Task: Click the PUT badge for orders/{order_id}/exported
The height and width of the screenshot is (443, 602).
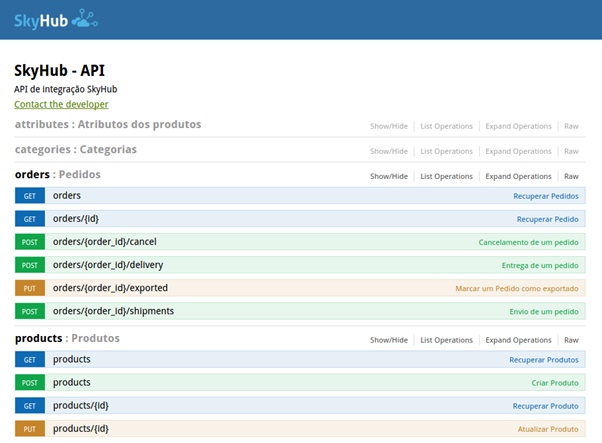Action: [30, 288]
